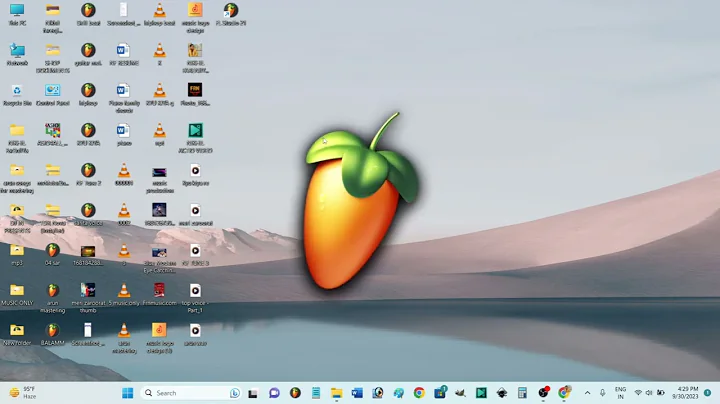720x404 pixels.
Task: Select the top voice - Part_1 media file
Action: pos(195,298)
